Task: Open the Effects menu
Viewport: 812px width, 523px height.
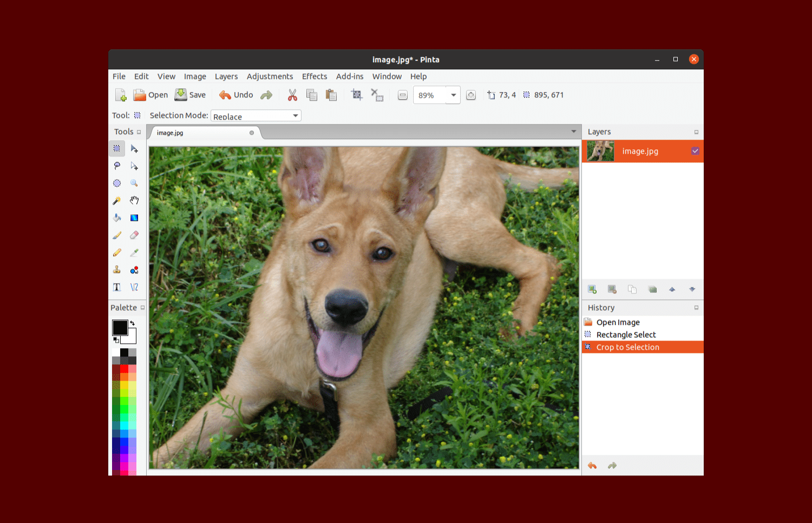Action: (315, 76)
